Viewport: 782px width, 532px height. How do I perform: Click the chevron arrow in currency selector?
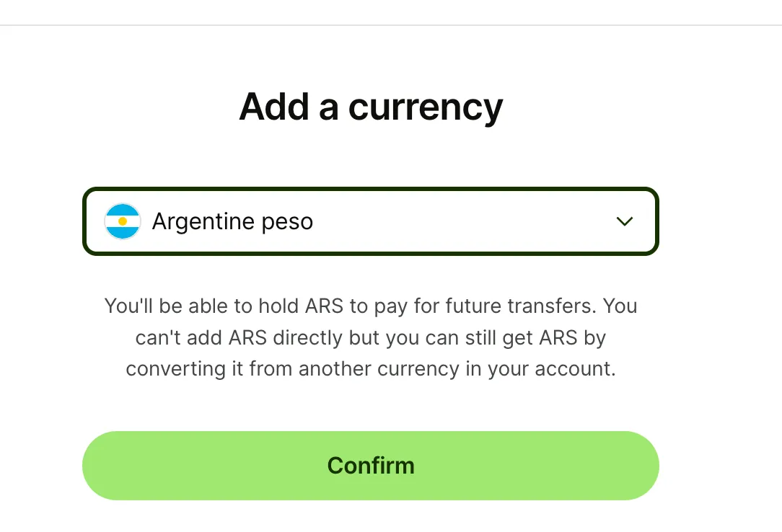coord(625,221)
